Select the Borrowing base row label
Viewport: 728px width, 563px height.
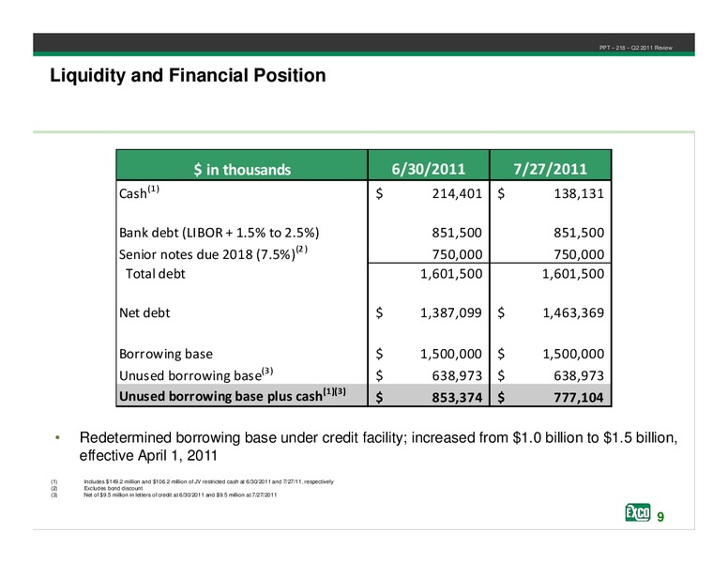pyautogui.click(x=166, y=354)
